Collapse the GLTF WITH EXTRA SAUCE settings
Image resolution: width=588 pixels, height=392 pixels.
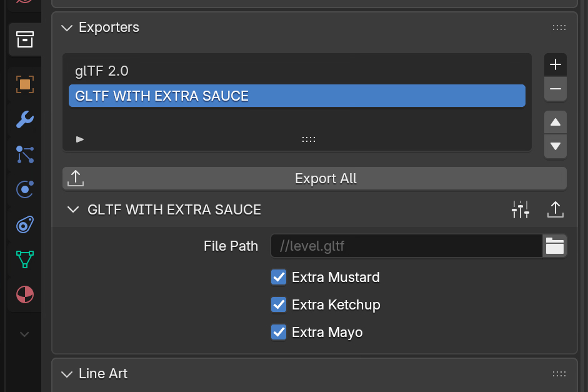(x=73, y=210)
